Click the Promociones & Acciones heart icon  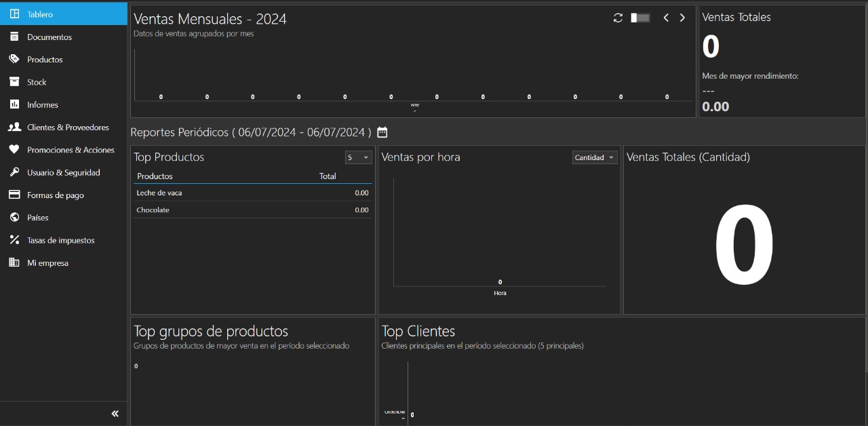14,149
